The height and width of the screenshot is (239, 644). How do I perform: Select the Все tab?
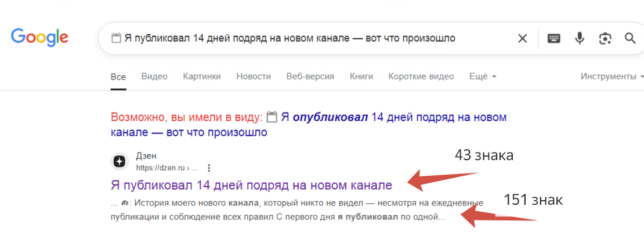118,77
